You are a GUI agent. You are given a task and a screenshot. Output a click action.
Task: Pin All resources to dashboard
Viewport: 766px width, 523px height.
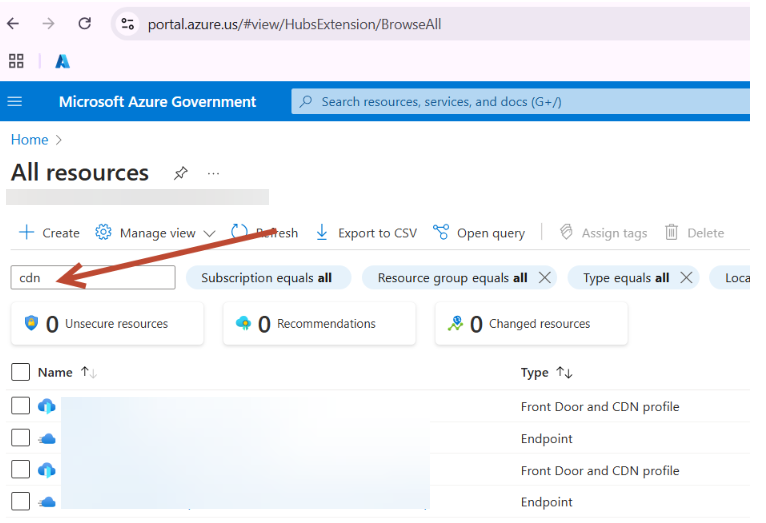click(180, 173)
